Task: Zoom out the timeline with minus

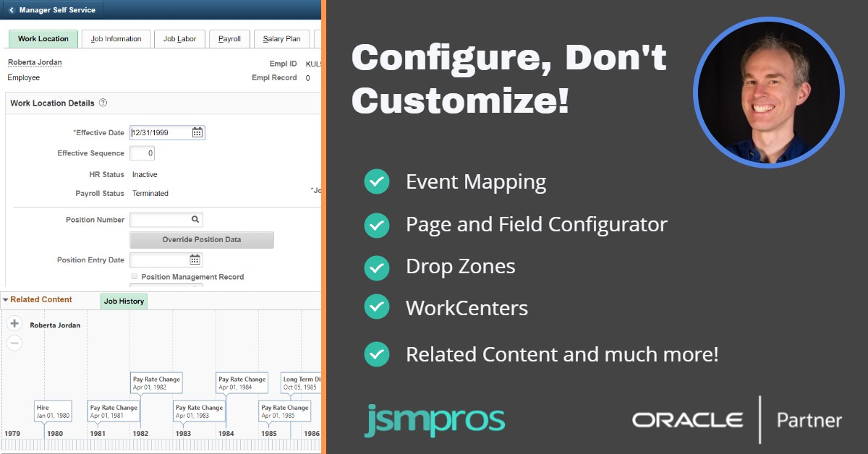Action: coord(14,343)
